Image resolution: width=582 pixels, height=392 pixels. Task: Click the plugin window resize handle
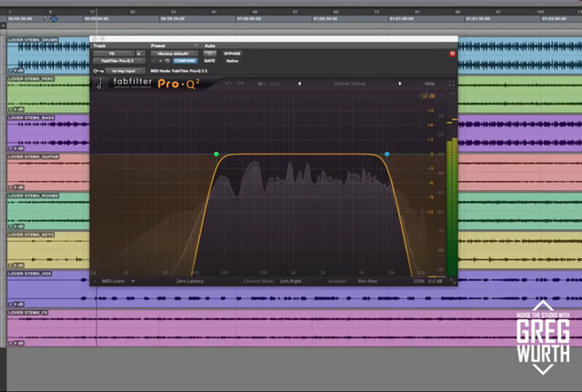[453, 281]
